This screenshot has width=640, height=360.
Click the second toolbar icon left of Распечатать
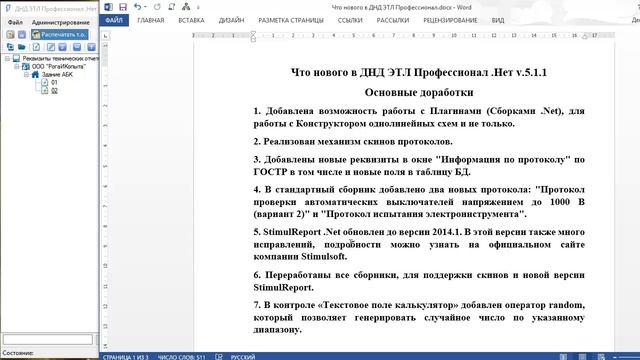[x=22, y=35]
